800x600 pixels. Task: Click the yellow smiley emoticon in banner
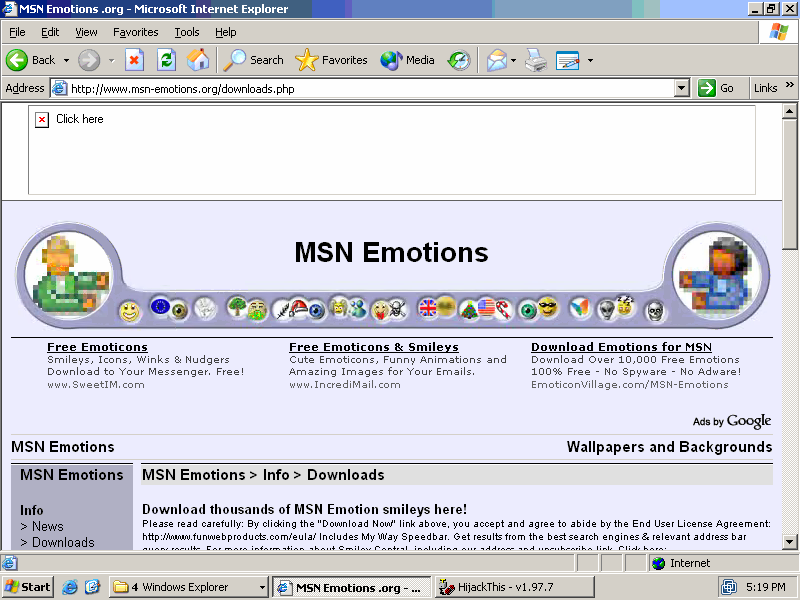pyautogui.click(x=130, y=311)
